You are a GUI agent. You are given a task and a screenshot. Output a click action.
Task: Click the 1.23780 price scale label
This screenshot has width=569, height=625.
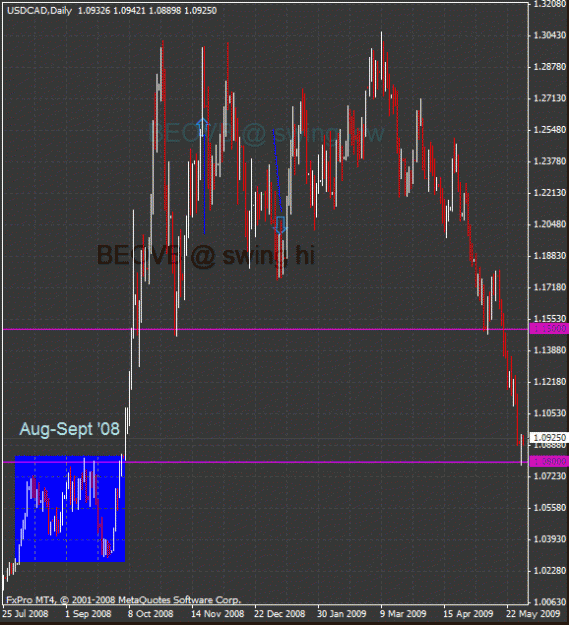(x=549, y=161)
